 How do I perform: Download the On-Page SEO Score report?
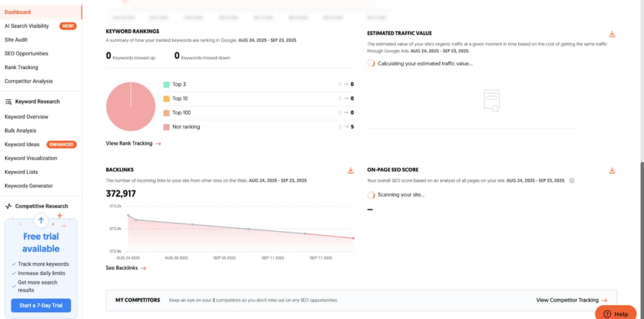612,171
